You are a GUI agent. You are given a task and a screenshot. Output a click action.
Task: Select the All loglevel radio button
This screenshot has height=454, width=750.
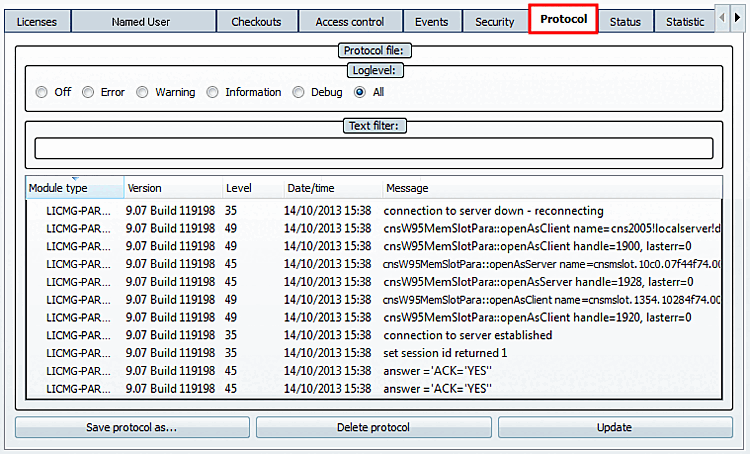tap(360, 92)
